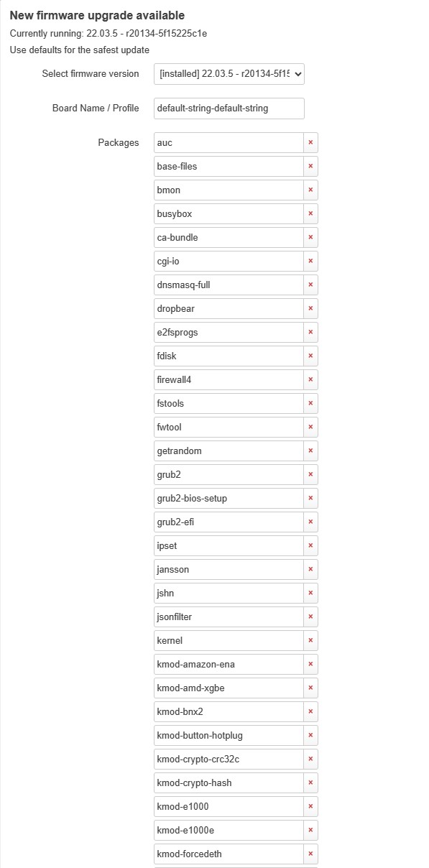Edit the kmod-e1000e package entry
The width and height of the screenshot is (429, 868).
(229, 830)
